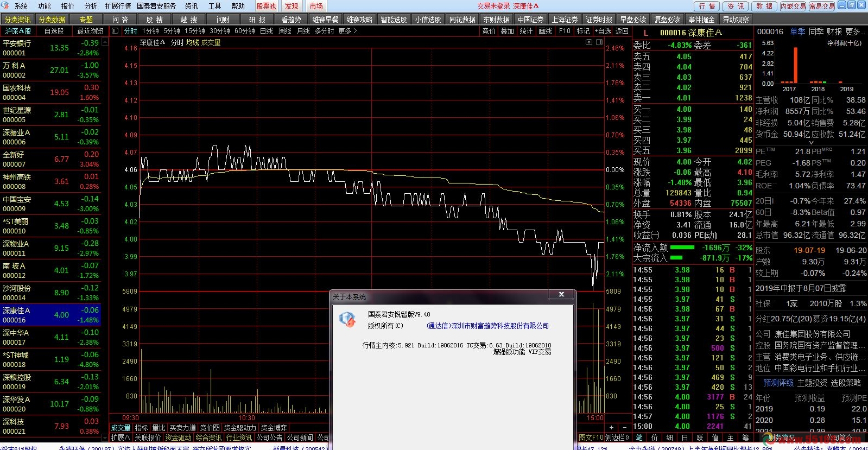Screen dimensions: 868x450
Task: Click the 主 main force button
Action: point(731,438)
